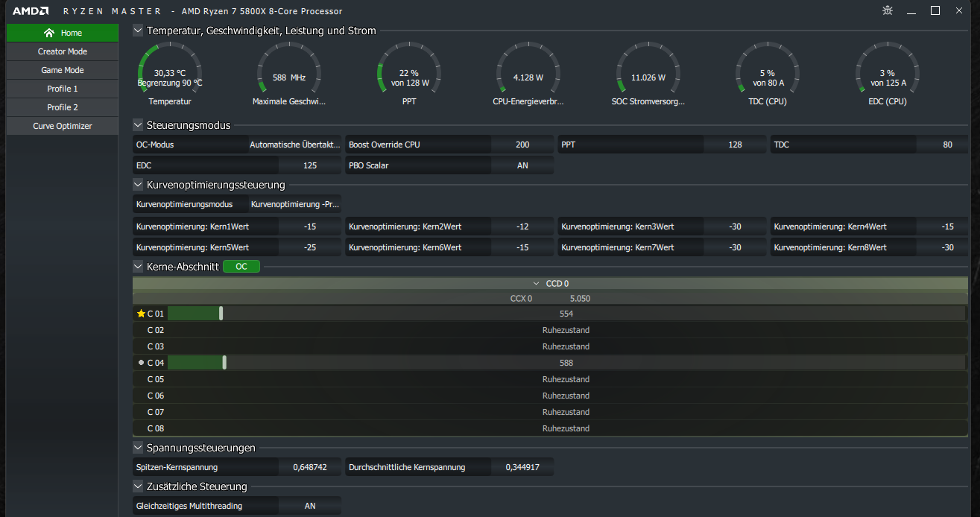Image resolution: width=980 pixels, height=517 pixels.
Task: Click Gleichzeitiges Multithreading value AN
Action: pos(310,506)
